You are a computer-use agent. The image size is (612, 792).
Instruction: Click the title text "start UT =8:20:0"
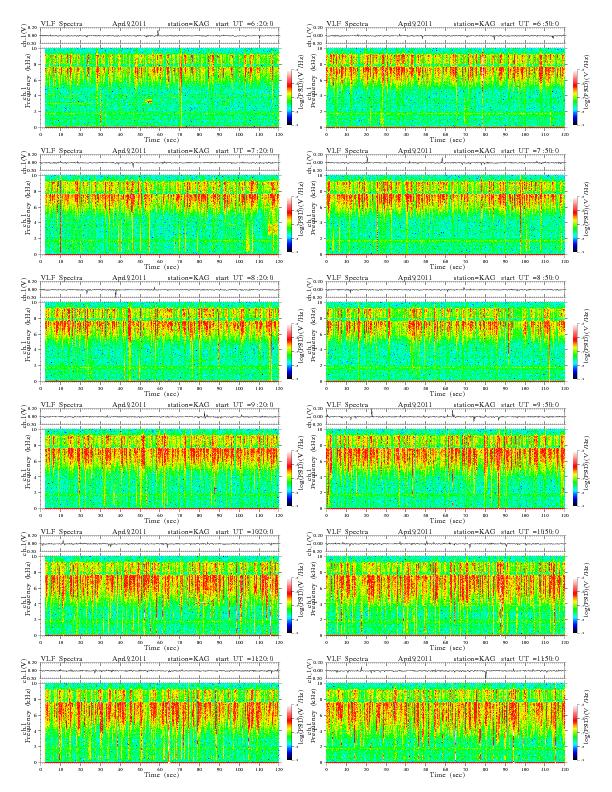[x=244, y=277]
